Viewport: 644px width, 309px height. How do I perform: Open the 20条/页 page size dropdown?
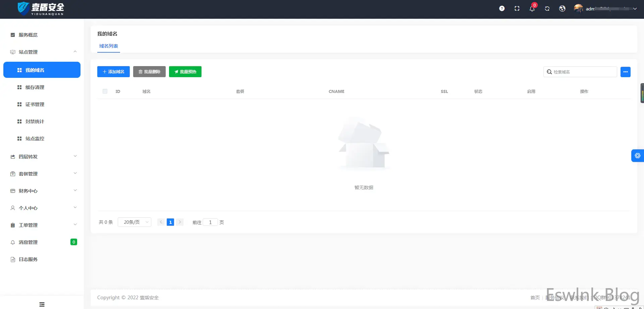click(135, 222)
